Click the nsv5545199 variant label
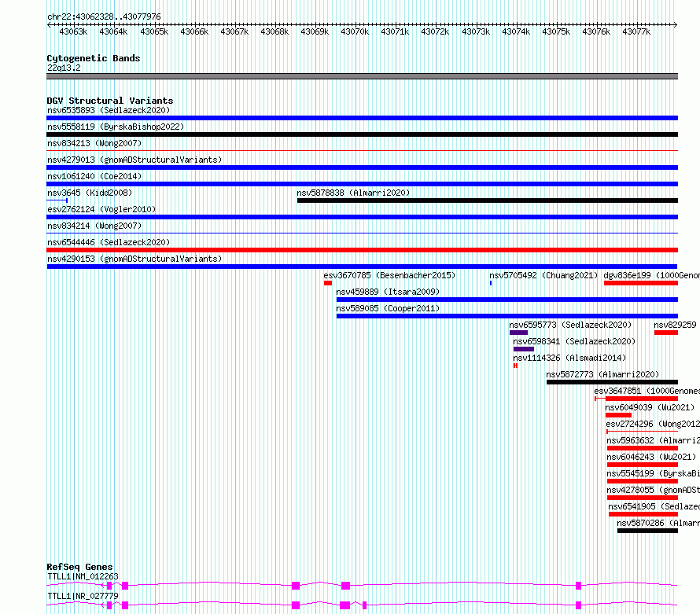 (x=653, y=473)
